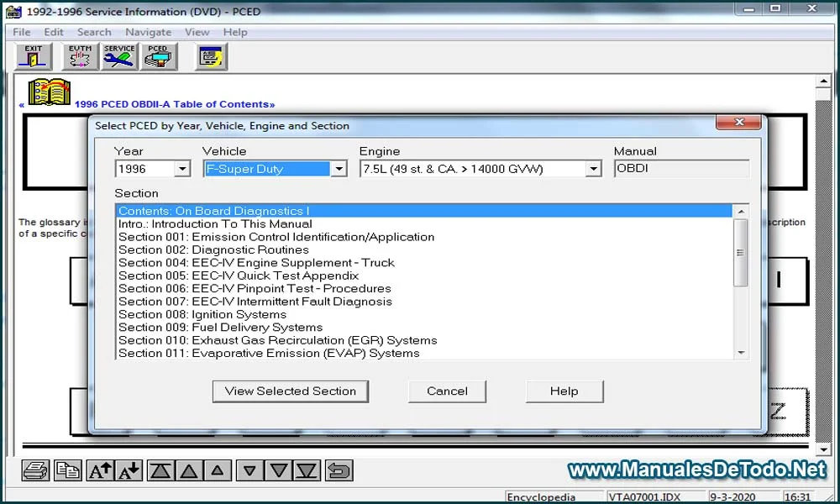840x504 pixels.
Task: Select 'Section 007: EEC-IV Intermittent Fault Diagnosis'
Action: coord(424,302)
